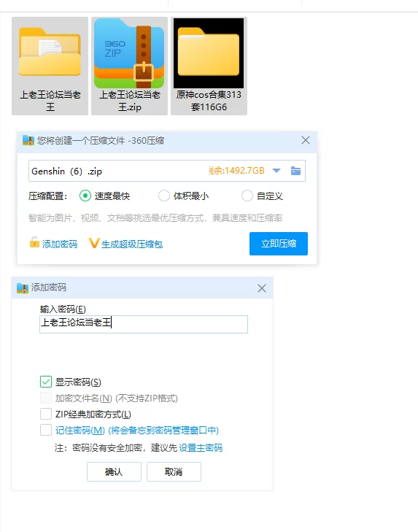Click the 立即压缩 button
This screenshot has height=532, width=418.
(279, 244)
